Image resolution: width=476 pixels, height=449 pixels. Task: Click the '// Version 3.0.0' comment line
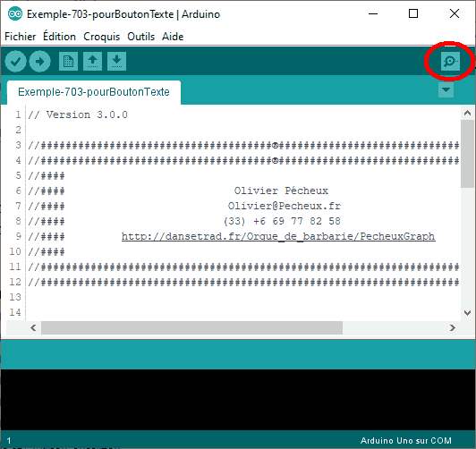point(78,114)
